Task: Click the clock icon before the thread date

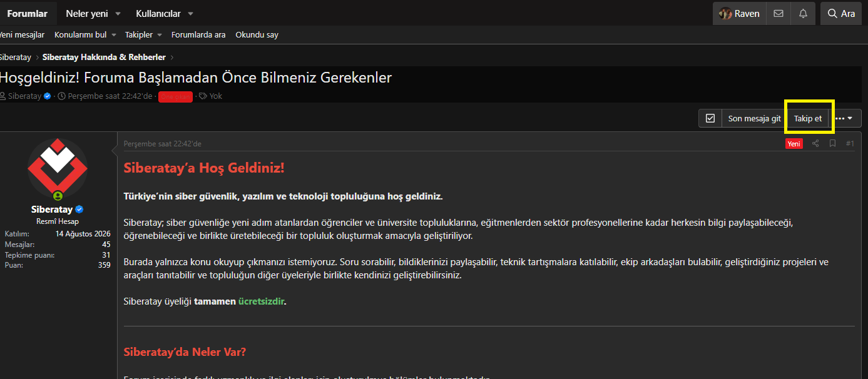Action: coord(61,96)
